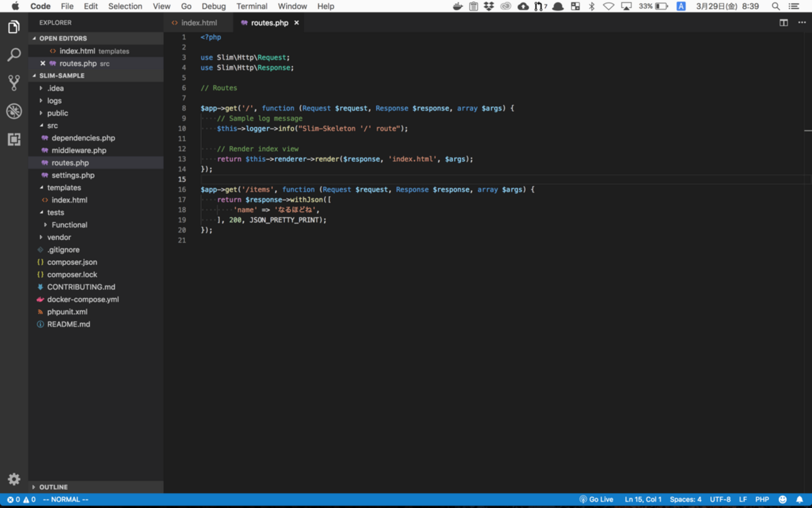This screenshot has height=508, width=812.
Task: Expand the logs folder
Action: (54, 101)
